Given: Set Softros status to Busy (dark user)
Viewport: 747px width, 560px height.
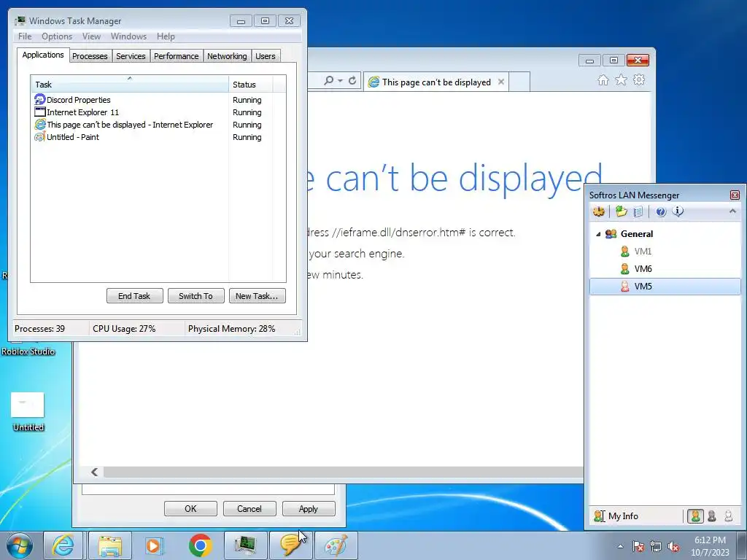Looking at the screenshot, I should point(712,516).
